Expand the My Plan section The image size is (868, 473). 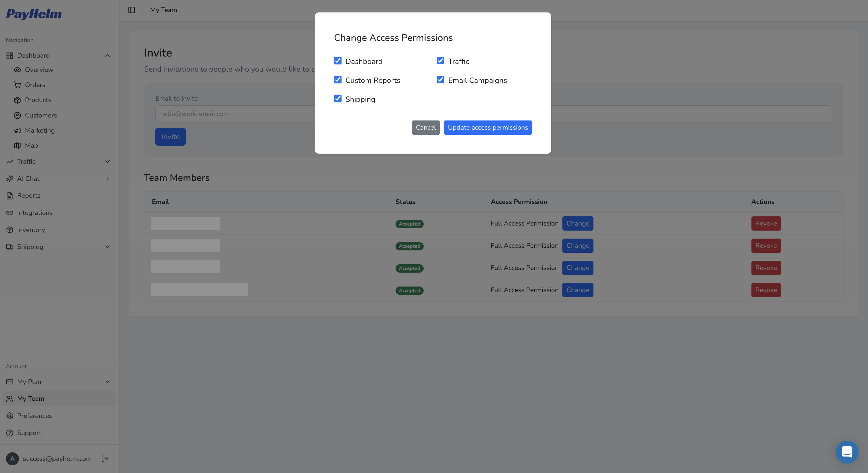107,382
